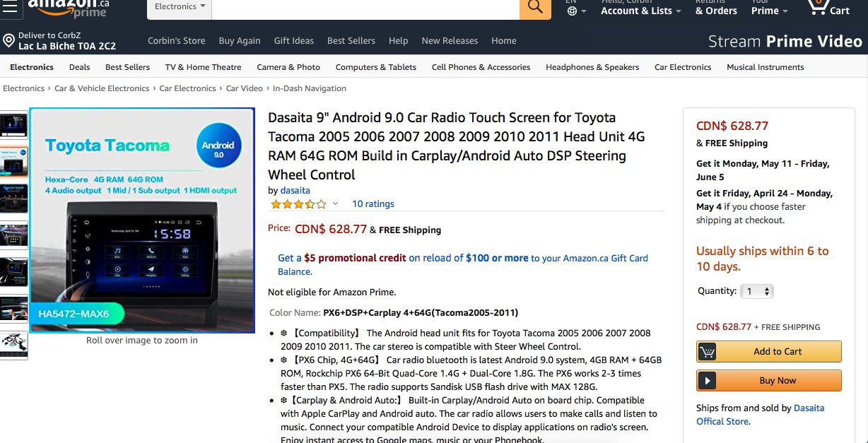Select the first product thumbnail
This screenshot has height=443, width=868.
(x=13, y=125)
